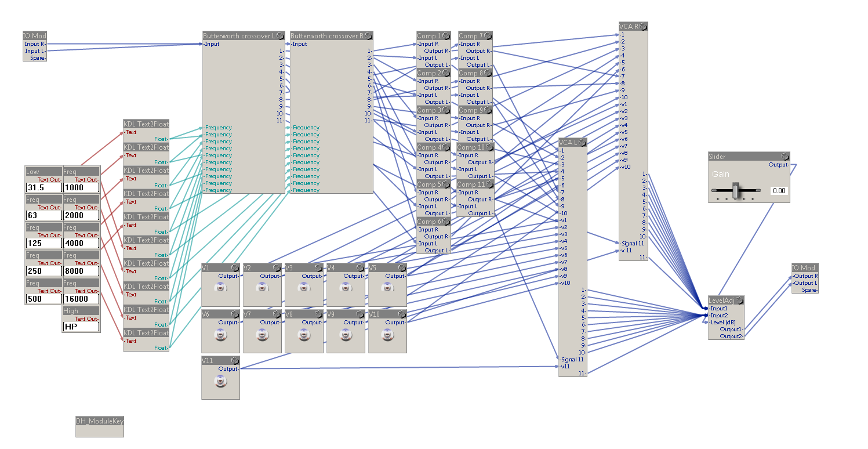Click the Gain slider handle
The width and height of the screenshot is (868, 449).
point(736,190)
